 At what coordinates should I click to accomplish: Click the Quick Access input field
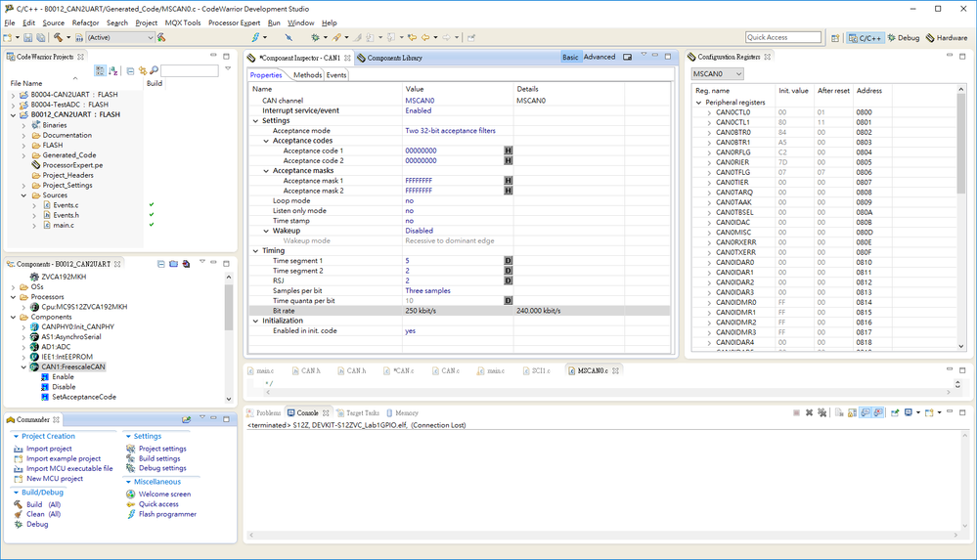(782, 37)
